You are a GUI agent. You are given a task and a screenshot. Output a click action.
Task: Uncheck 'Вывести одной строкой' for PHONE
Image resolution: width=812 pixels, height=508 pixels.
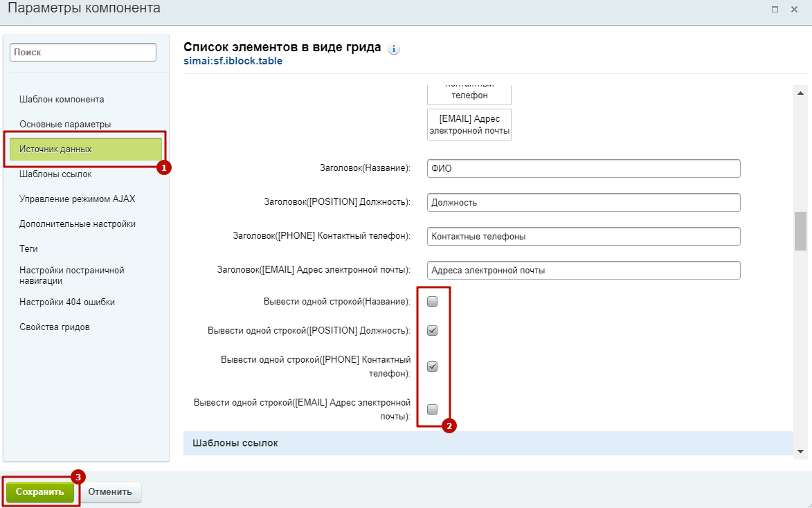pyautogui.click(x=433, y=367)
